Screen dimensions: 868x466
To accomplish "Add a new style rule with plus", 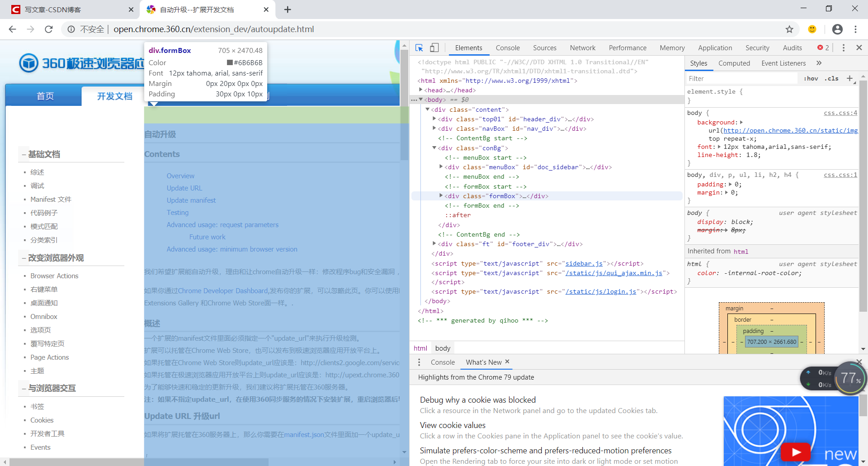I will point(850,78).
